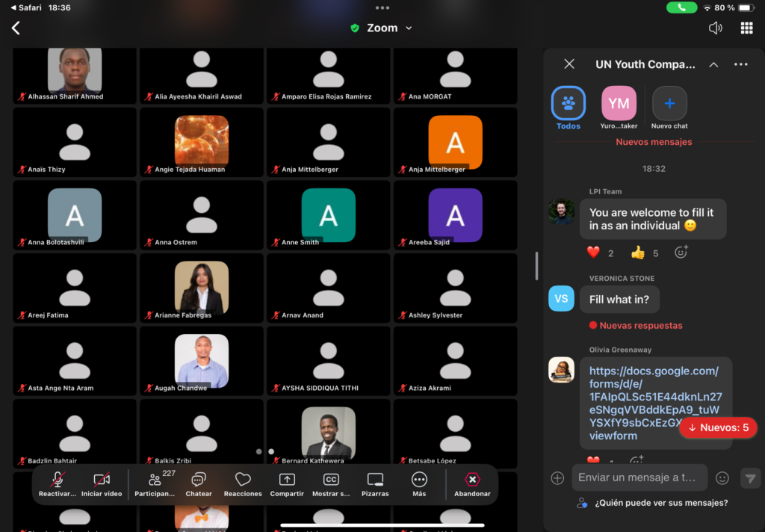Start a Nuevo chat
The height and width of the screenshot is (532, 765).
(669, 104)
